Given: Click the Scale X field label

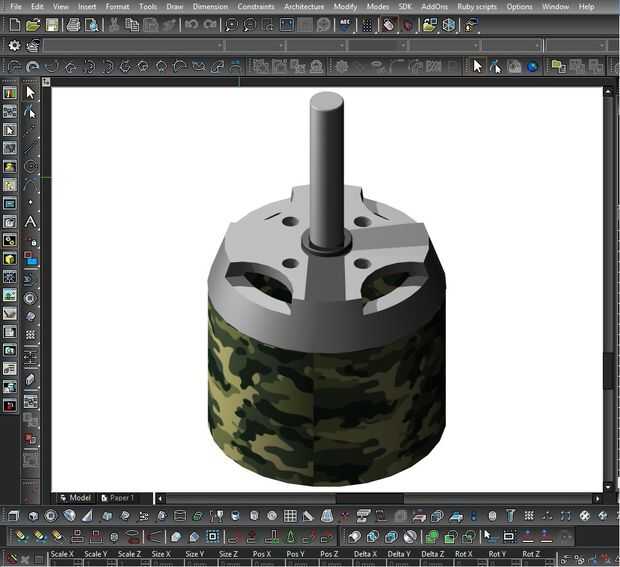Looking at the screenshot, I should click(x=62, y=554).
